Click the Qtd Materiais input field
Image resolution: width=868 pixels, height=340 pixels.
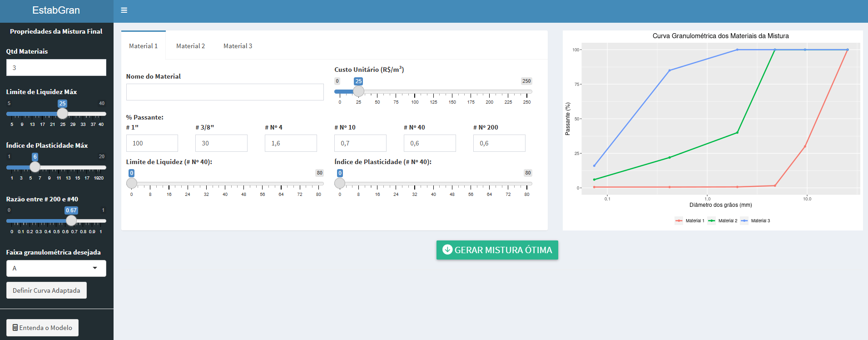point(56,68)
